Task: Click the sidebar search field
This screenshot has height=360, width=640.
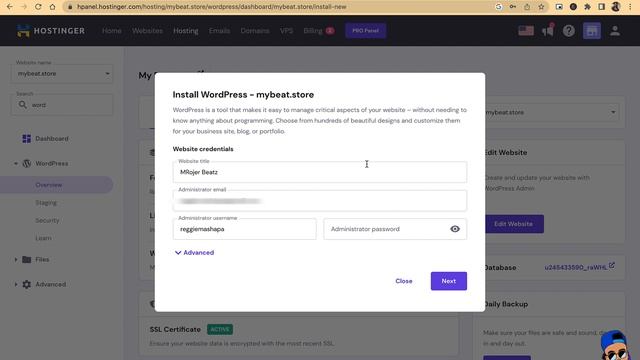Action: coord(62,105)
